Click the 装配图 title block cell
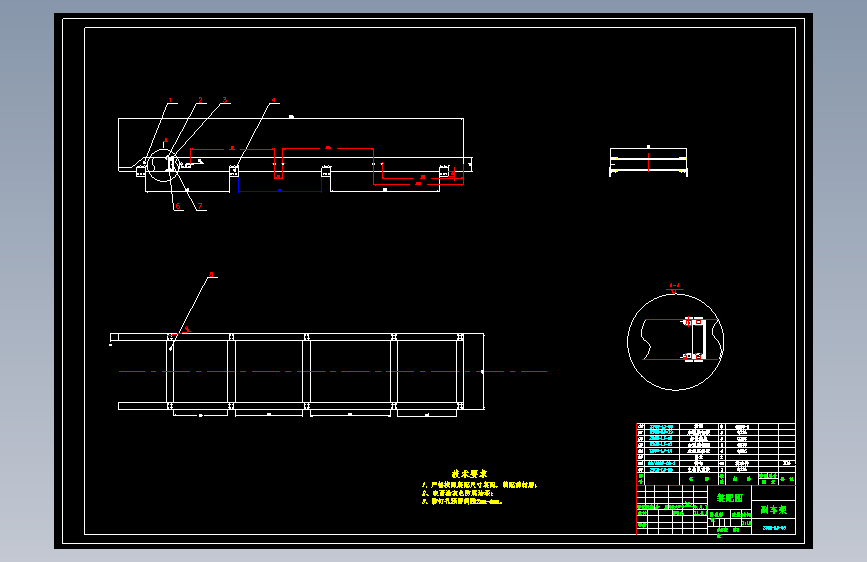The height and width of the screenshot is (562, 867). click(729, 498)
